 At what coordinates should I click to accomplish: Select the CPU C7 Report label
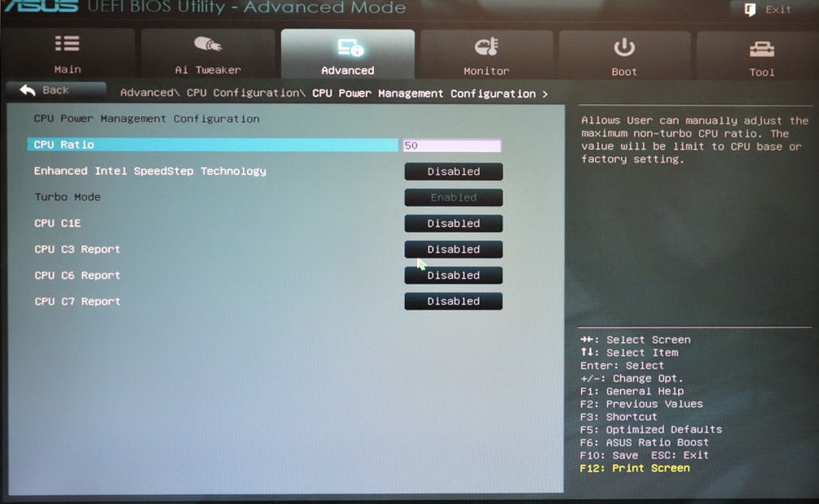(77, 301)
